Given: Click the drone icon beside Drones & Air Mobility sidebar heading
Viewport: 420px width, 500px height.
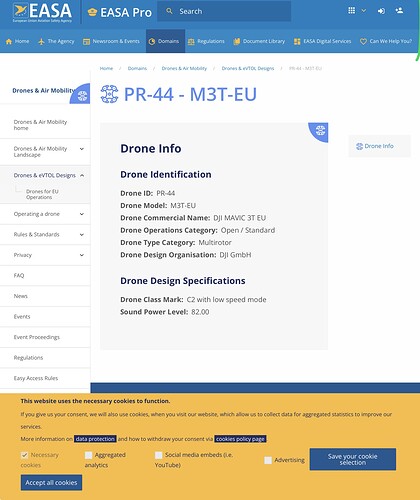Looking at the screenshot, I should pyautogui.click(x=82, y=96).
